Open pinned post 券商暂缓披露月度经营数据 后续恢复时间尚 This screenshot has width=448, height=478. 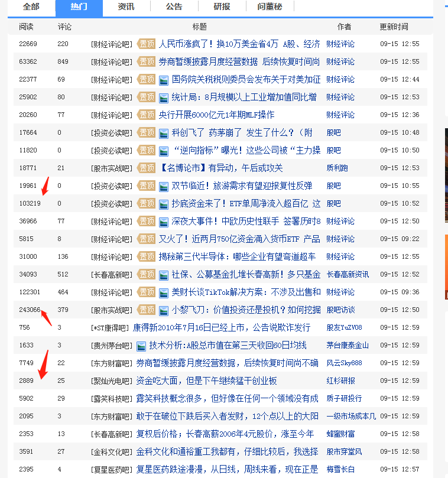(x=239, y=61)
